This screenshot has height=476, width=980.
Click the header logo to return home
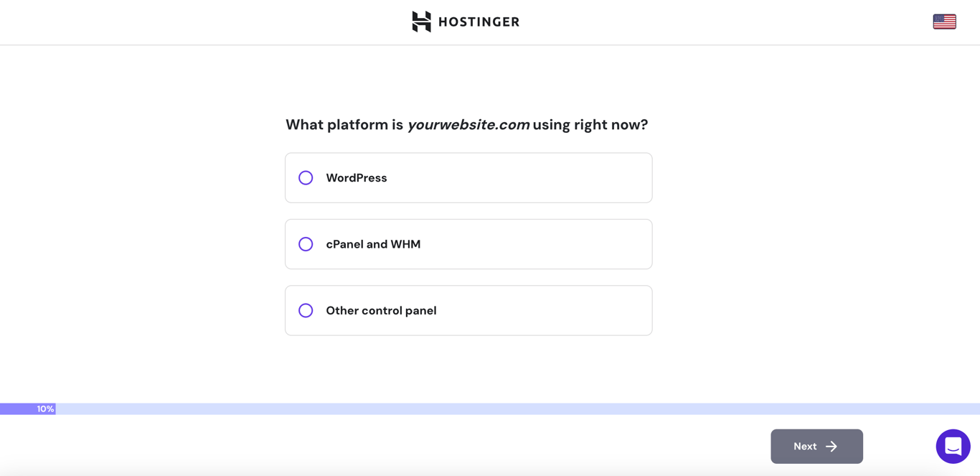(x=466, y=22)
